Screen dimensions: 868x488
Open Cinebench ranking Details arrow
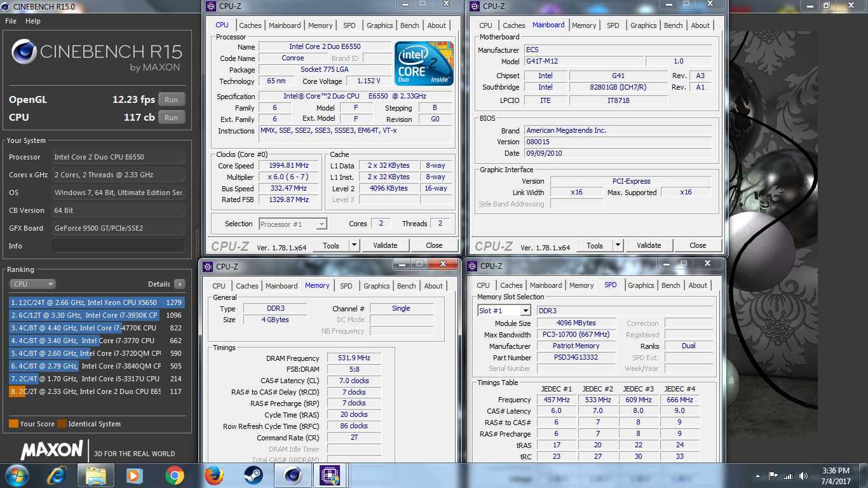(x=180, y=284)
